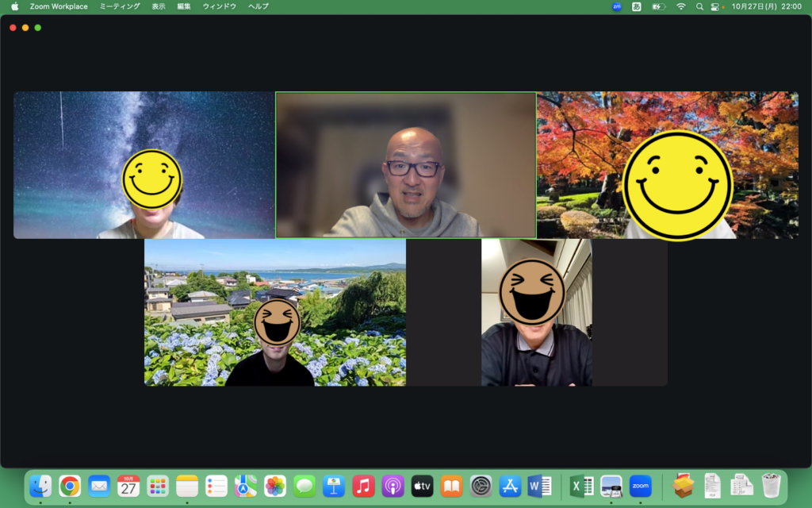
Task: Open the Photos app in the Dock
Action: point(275,486)
